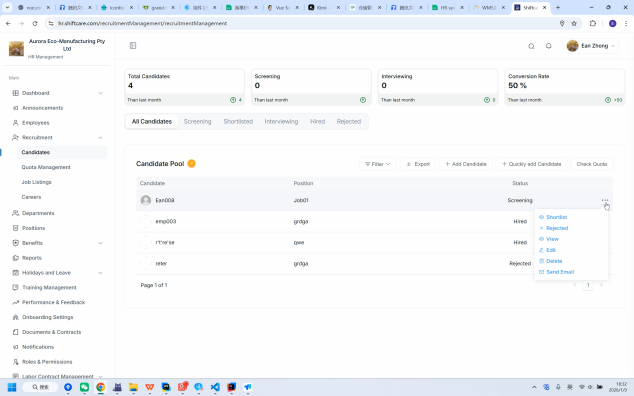Open Documents & Contracts in sidebar
634x396 pixels.
coord(51,332)
